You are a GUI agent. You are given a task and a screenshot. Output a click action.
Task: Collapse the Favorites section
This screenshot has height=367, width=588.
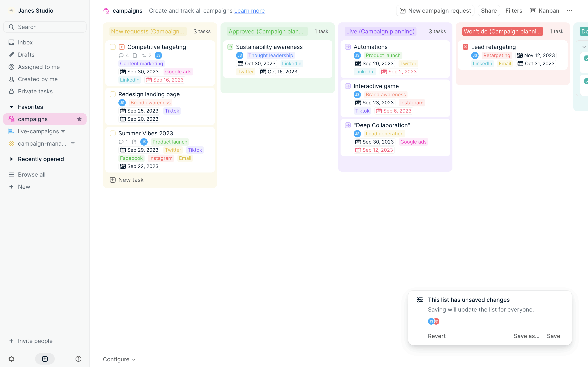click(11, 107)
